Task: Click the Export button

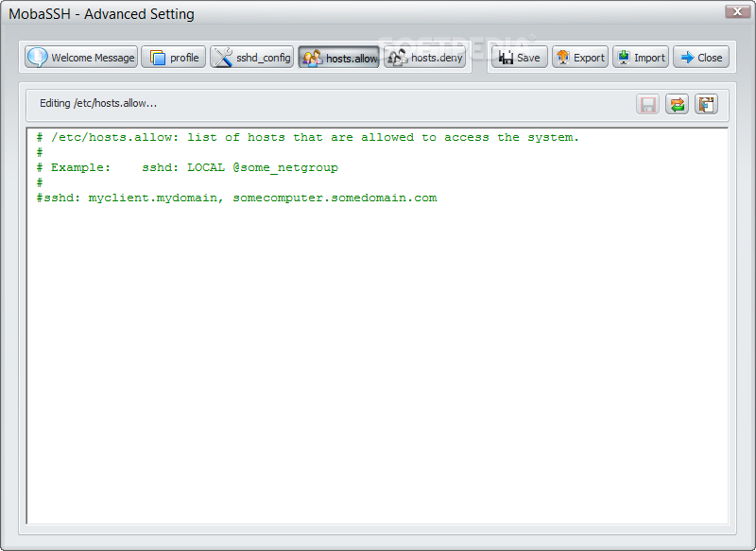Action: tap(580, 58)
